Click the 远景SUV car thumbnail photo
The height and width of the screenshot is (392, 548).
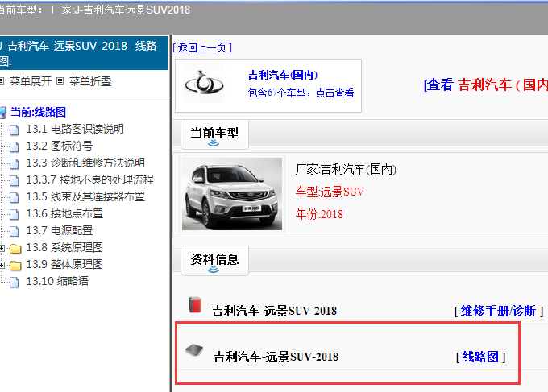tap(232, 194)
